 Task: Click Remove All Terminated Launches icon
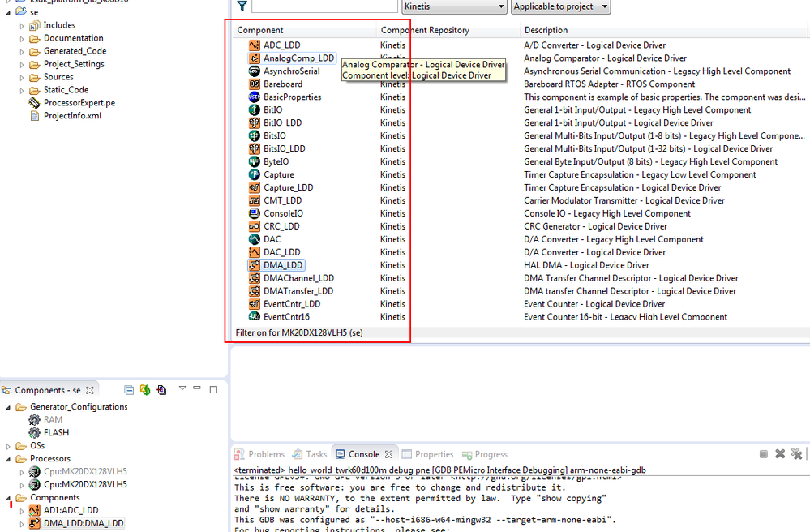tap(796, 453)
